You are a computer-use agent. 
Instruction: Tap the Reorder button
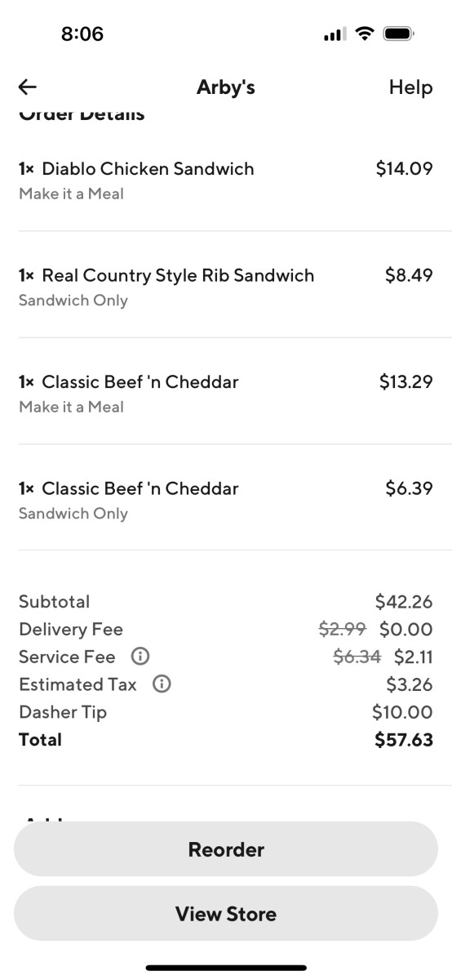[x=226, y=849]
